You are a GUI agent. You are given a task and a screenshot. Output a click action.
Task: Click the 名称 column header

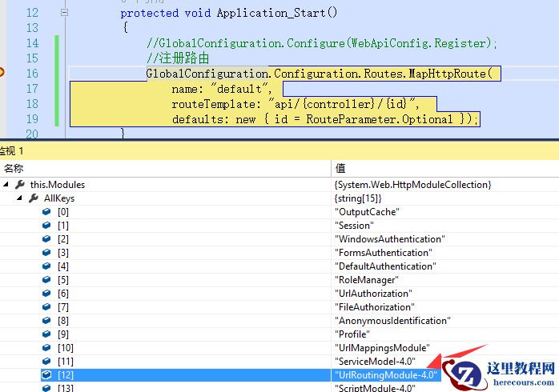coord(166,168)
